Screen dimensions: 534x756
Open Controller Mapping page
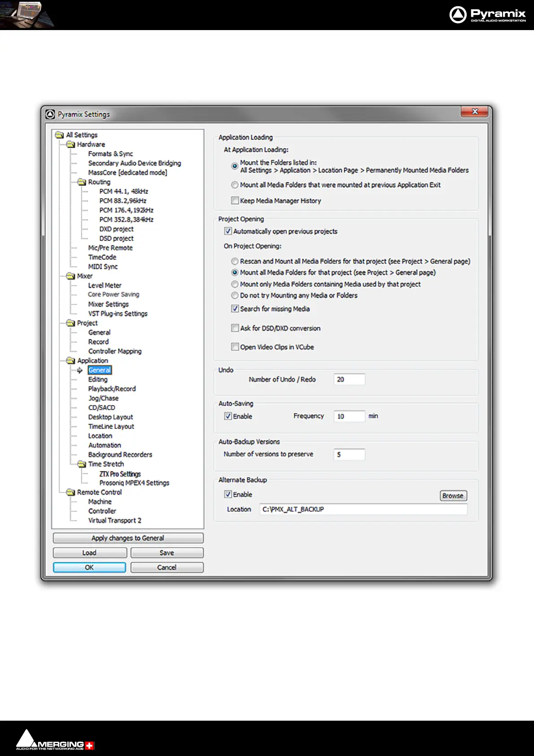(x=115, y=351)
